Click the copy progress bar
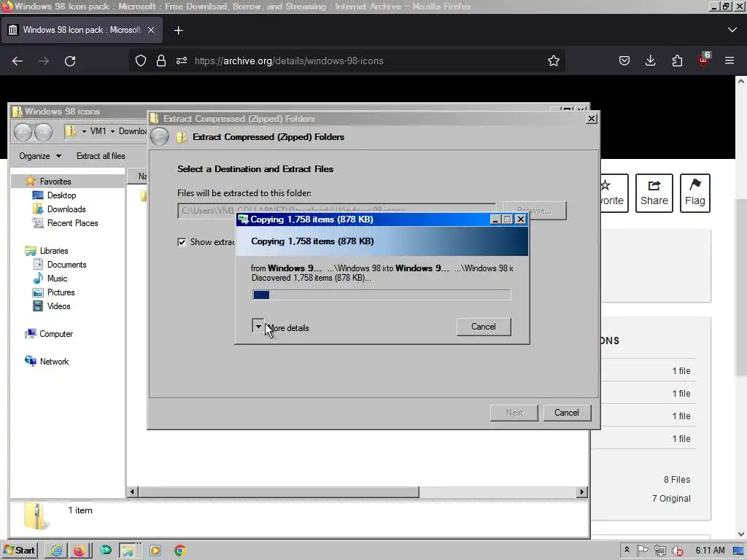The width and height of the screenshot is (747, 560). click(381, 295)
